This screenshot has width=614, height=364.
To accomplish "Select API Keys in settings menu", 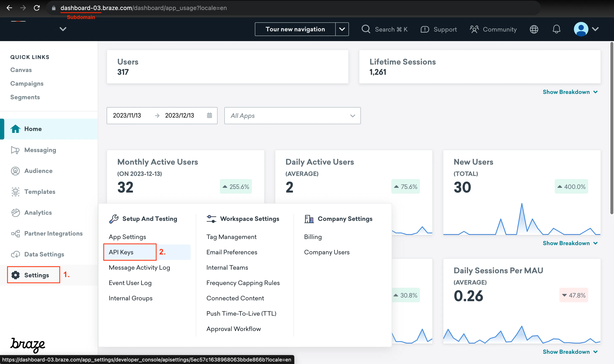I will (x=121, y=252).
